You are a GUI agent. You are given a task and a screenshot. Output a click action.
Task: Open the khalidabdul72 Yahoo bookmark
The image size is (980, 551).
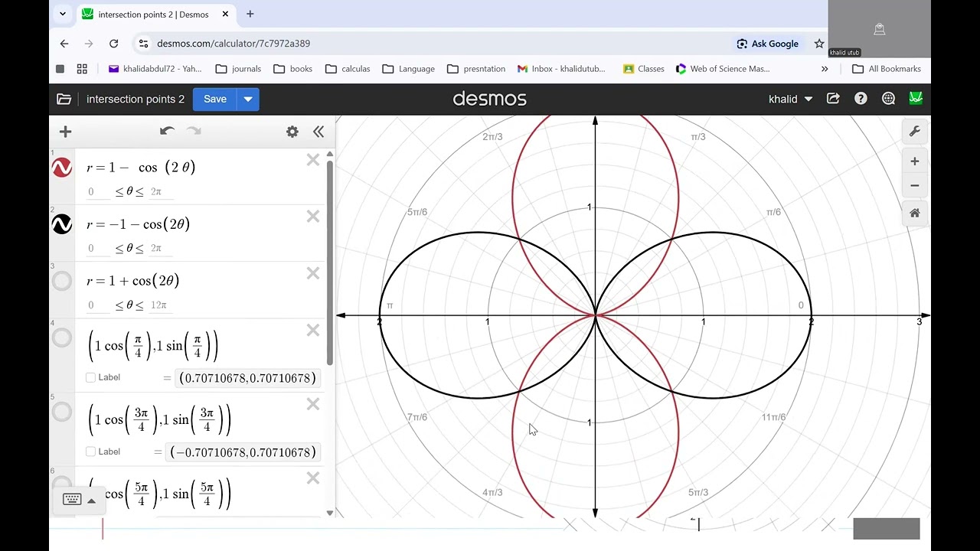point(155,69)
